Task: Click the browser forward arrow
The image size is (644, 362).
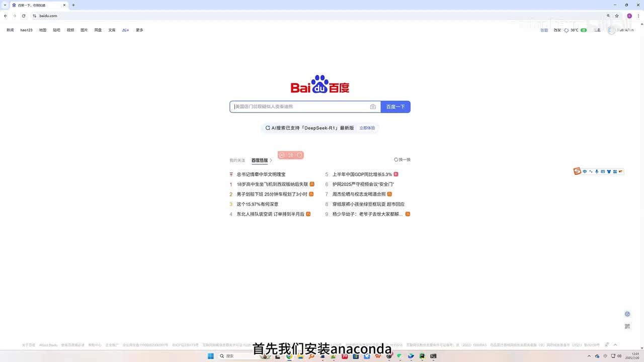Action: (14, 16)
